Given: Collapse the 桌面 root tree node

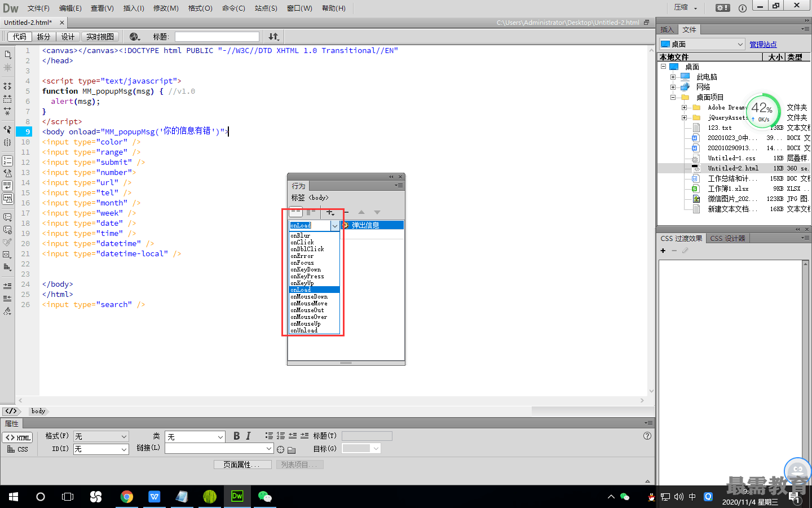Looking at the screenshot, I should (x=663, y=67).
